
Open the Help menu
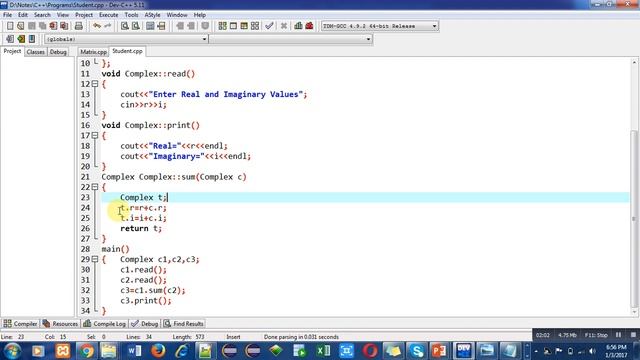tap(200, 15)
